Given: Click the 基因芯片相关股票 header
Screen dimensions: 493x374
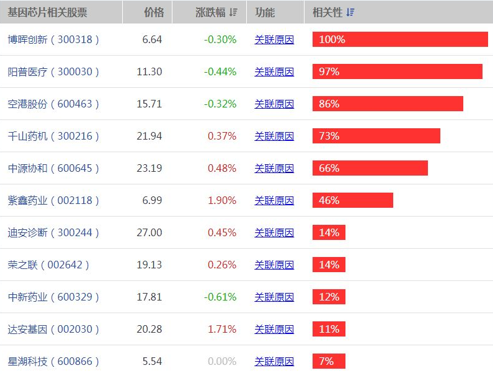Looking at the screenshot, I should (x=47, y=13).
